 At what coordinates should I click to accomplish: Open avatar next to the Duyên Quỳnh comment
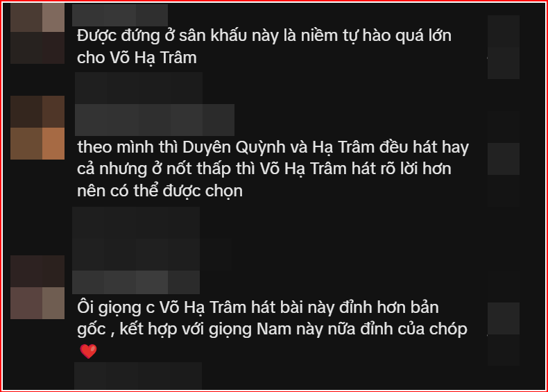pos(37,127)
